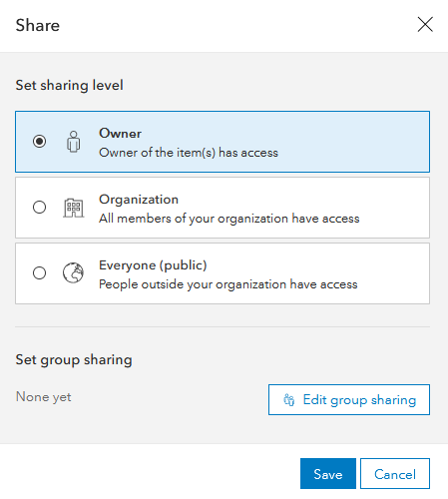Select the Everyone (public) radio button
The height and width of the screenshot is (499, 448).
click(39, 273)
